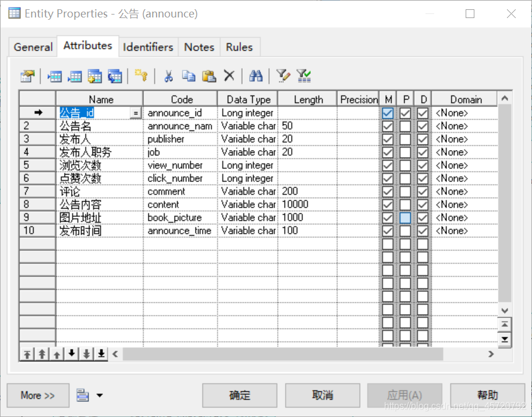Viewport: 532px width, 417px height.
Task: Open the Properties toolbar icon
Action: tap(27, 76)
